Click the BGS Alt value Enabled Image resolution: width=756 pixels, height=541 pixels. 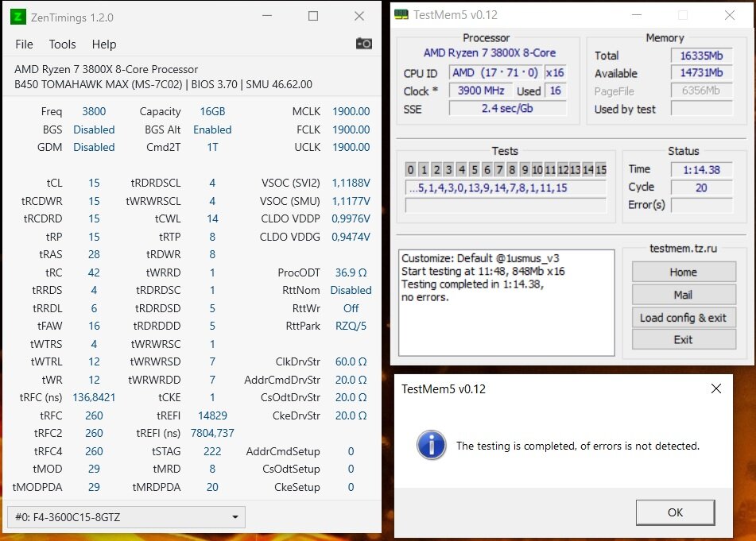[x=212, y=129]
